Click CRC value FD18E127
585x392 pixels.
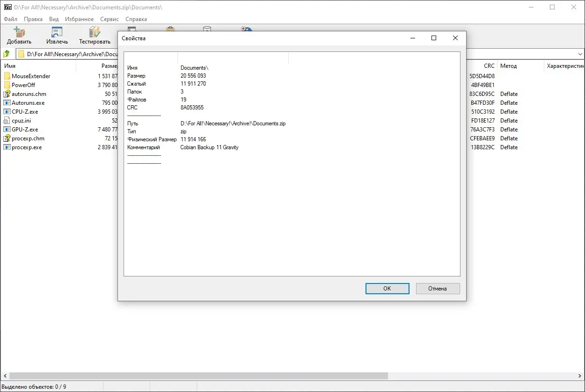click(483, 121)
